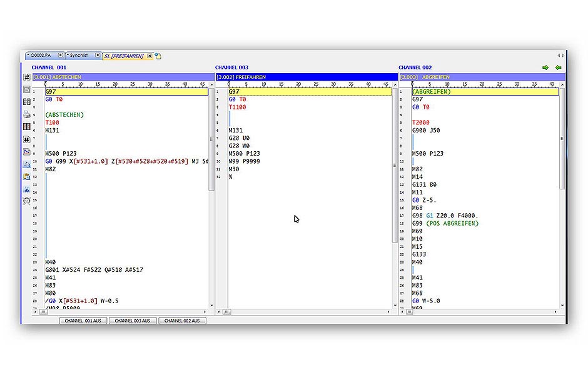The width and height of the screenshot is (588, 375).
Task: Click the hash grid icon in sidebar
Action: pos(27,139)
